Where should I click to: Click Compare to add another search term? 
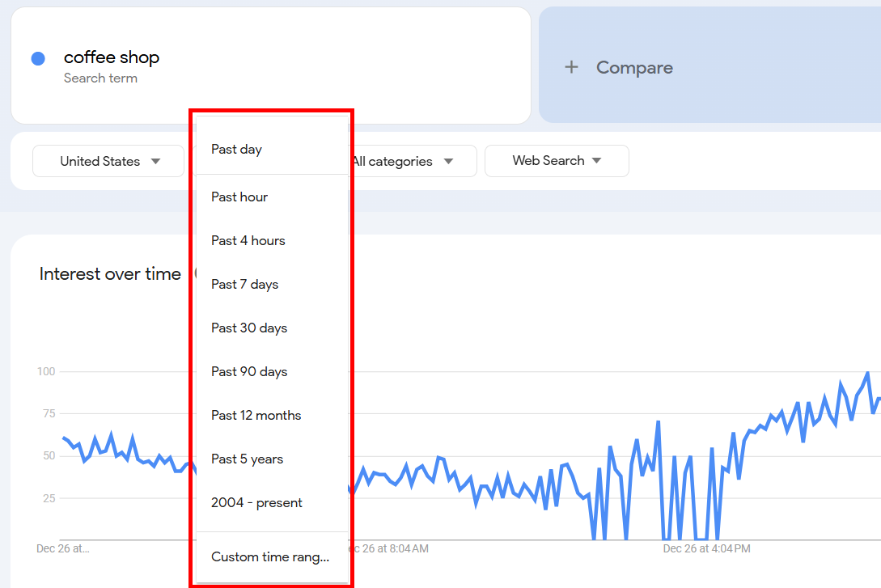coord(633,67)
